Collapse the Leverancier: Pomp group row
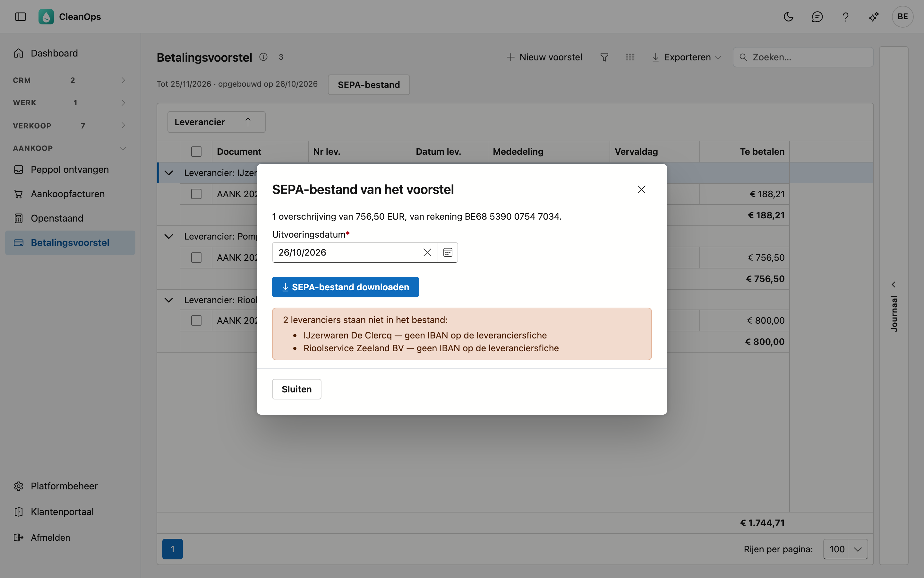The height and width of the screenshot is (578, 924). (169, 236)
